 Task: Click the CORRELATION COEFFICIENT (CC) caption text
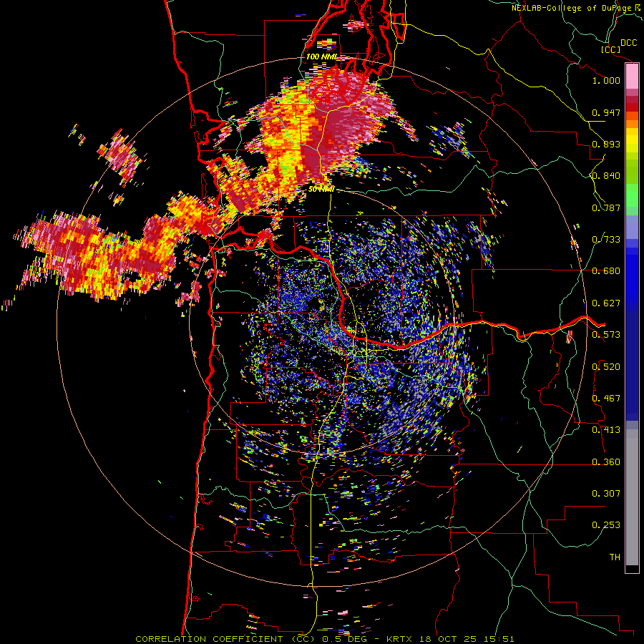pos(225,639)
